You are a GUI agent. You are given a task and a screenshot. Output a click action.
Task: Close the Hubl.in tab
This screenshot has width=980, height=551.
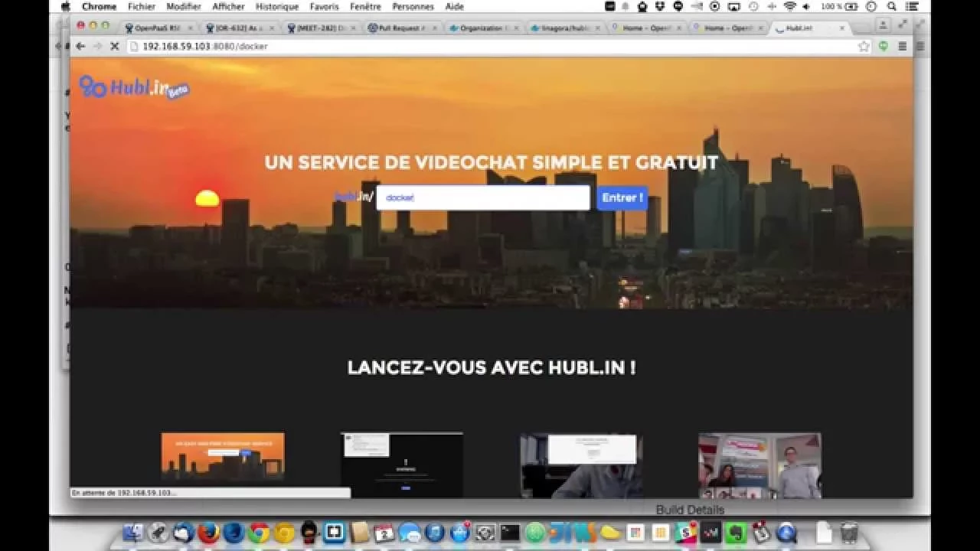coord(842,28)
